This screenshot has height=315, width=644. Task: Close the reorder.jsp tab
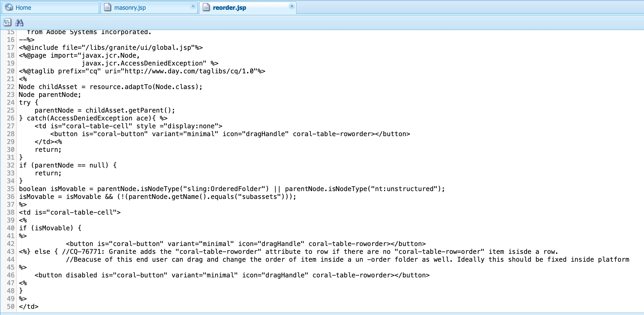(x=292, y=6)
